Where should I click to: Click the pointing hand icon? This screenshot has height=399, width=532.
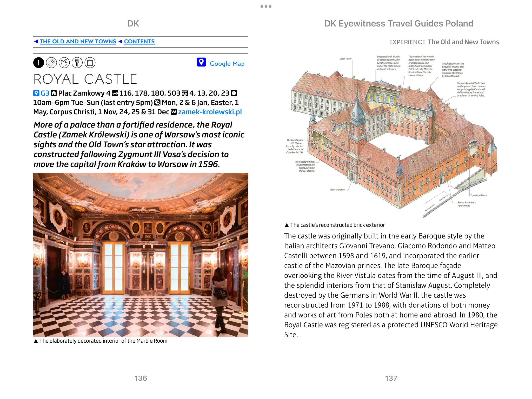[64, 63]
